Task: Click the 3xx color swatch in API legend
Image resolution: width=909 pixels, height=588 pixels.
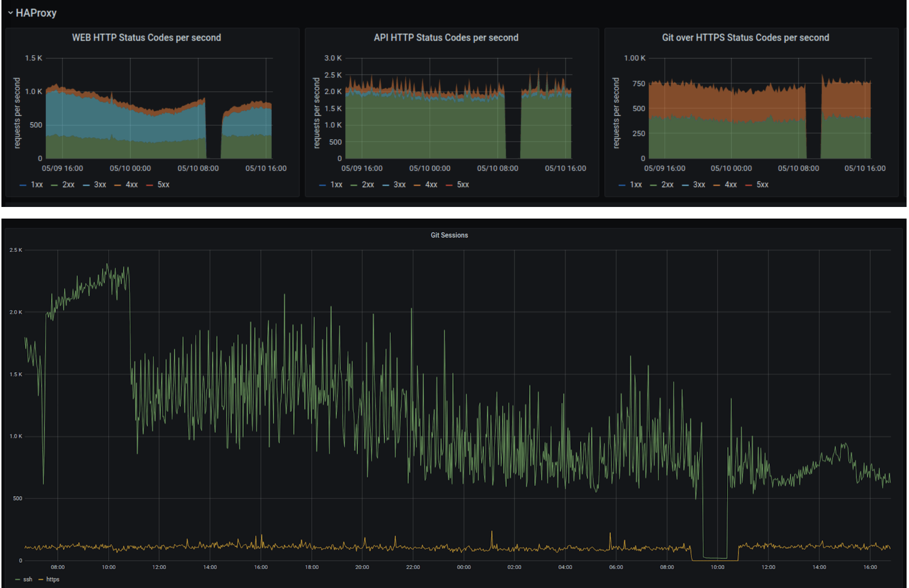Action: tap(386, 184)
